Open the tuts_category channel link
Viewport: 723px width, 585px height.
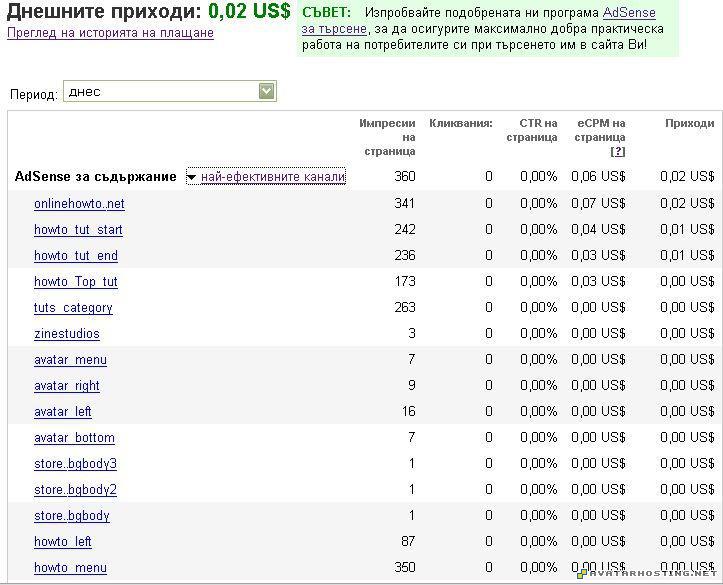pos(73,308)
